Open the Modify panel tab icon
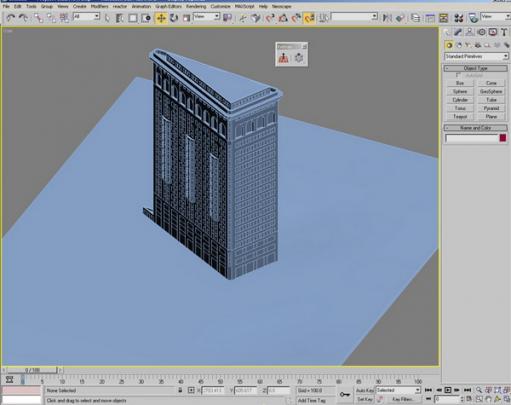Screen dimensions: 511x405 458,32
